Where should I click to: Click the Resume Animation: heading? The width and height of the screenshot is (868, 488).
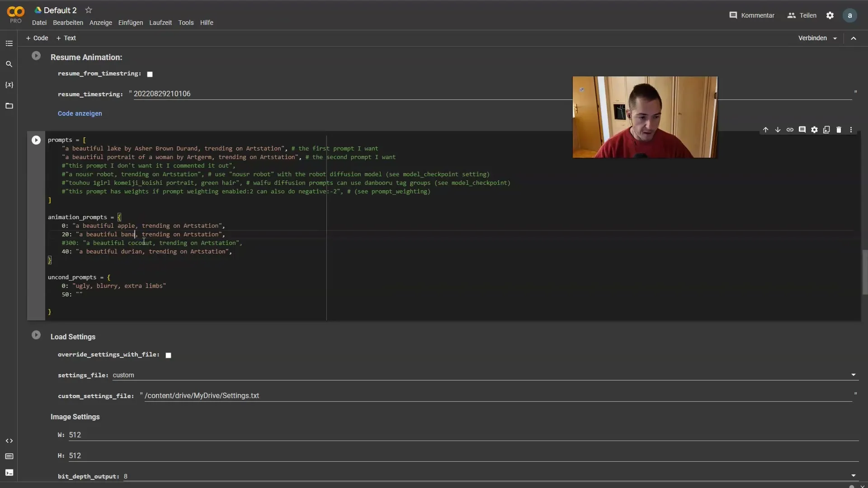pyautogui.click(x=86, y=57)
